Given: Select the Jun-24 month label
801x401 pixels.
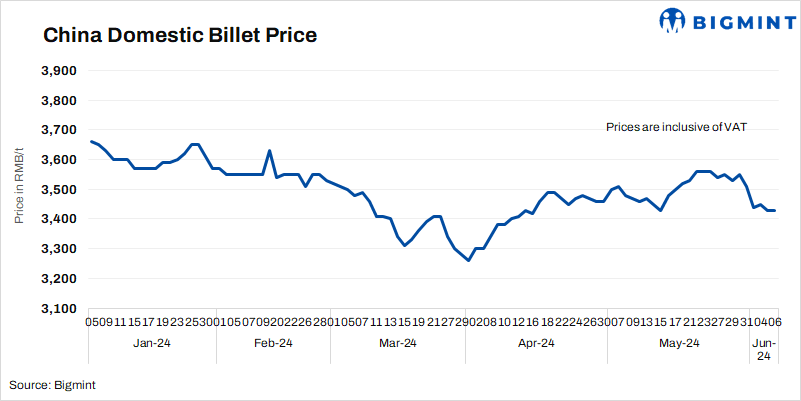Looking at the screenshot, I should coord(762,349).
